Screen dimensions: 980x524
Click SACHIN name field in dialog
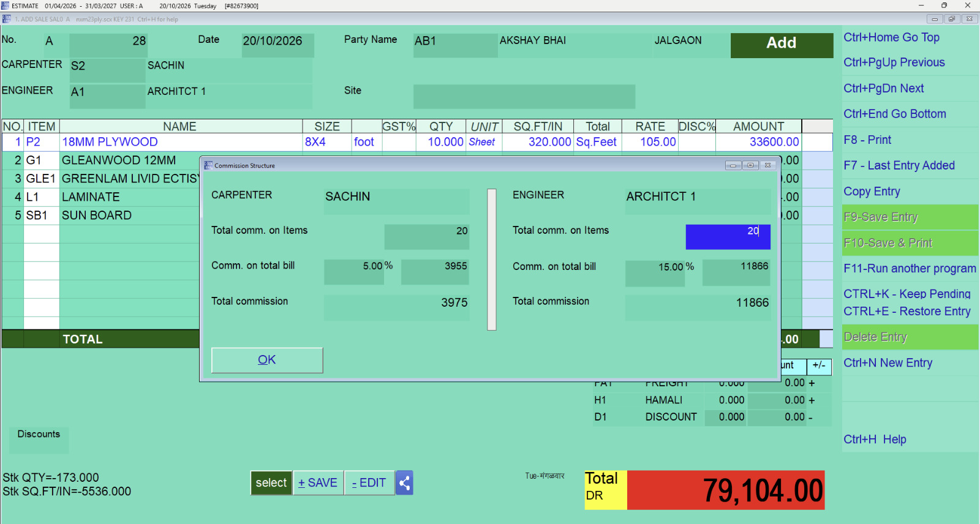(x=396, y=201)
